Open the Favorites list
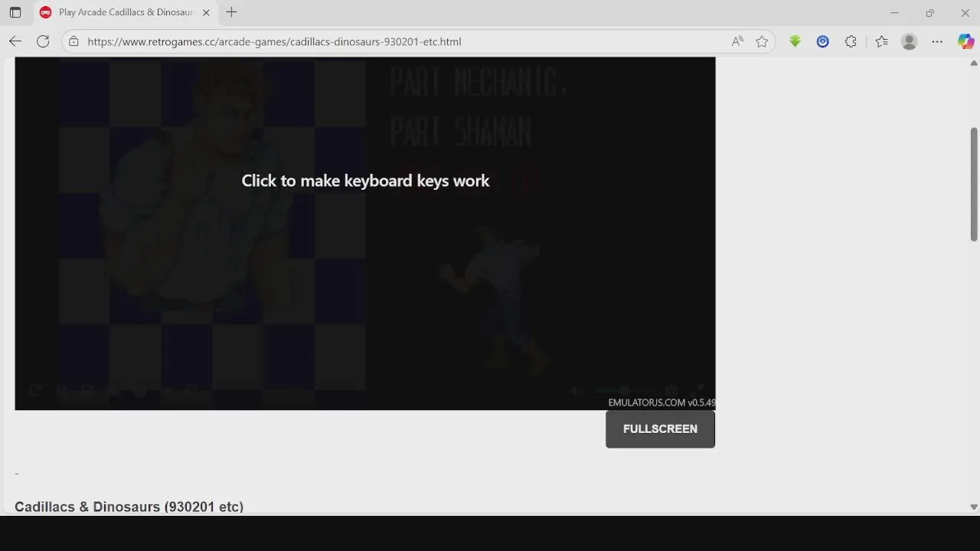 click(x=882, y=41)
